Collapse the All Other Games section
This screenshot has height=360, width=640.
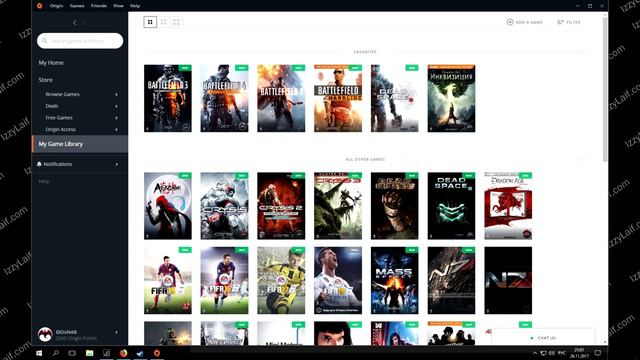(x=581, y=159)
